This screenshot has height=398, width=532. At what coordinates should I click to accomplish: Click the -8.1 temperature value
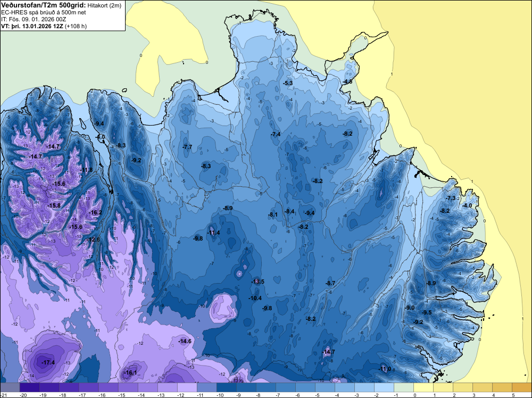273,214
